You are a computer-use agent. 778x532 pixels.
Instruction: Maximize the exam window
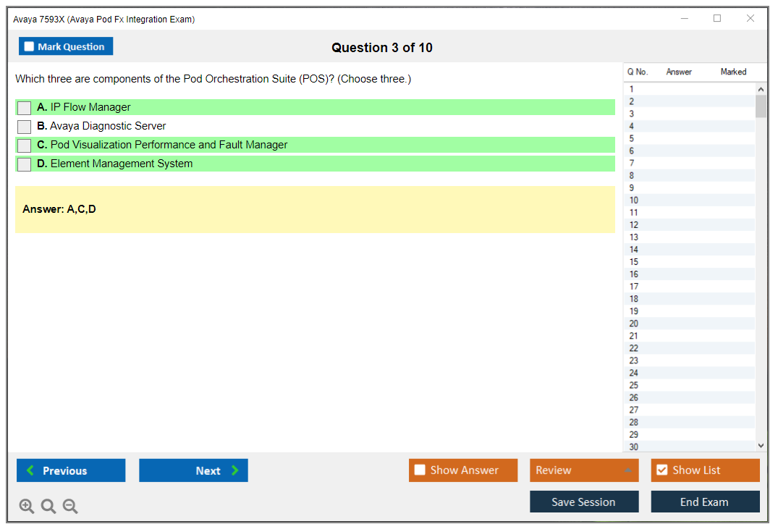tap(717, 19)
